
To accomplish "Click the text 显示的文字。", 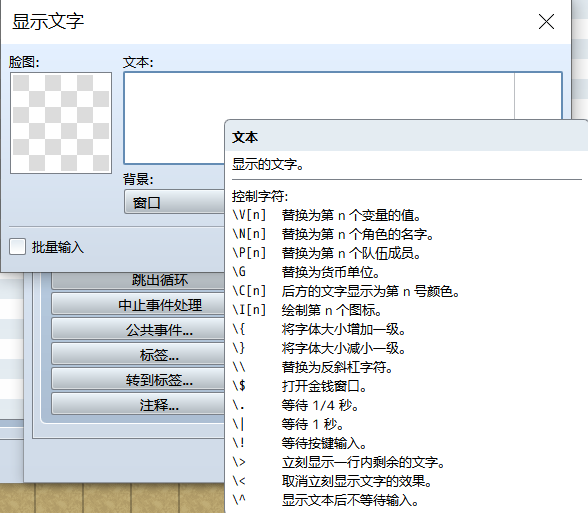I will pos(268,164).
